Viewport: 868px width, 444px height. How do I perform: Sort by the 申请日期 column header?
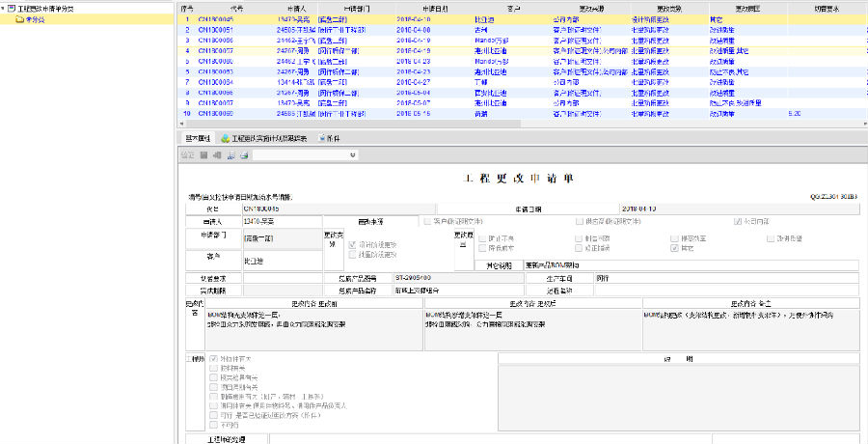[436, 6]
